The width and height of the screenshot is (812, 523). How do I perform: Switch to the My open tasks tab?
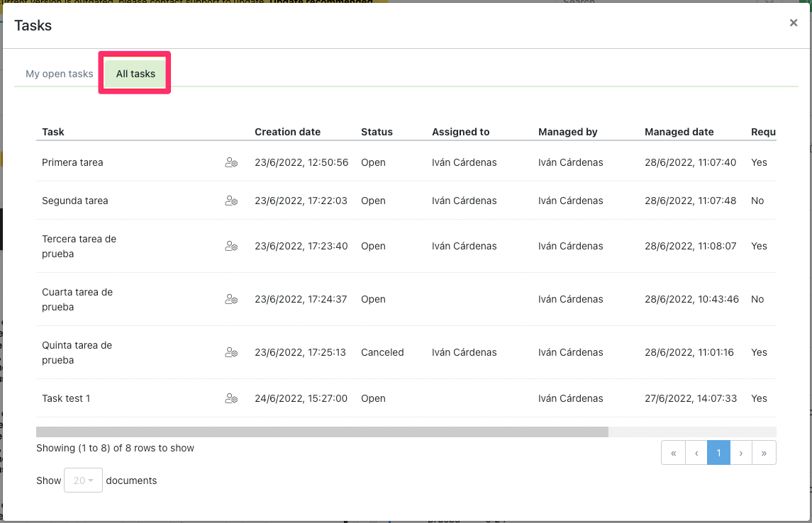[x=60, y=74]
